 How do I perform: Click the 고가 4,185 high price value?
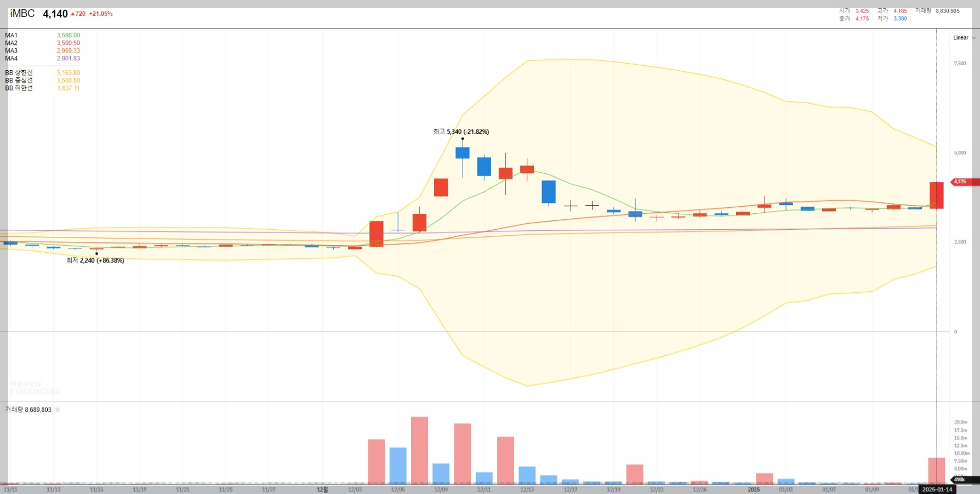[x=900, y=11]
